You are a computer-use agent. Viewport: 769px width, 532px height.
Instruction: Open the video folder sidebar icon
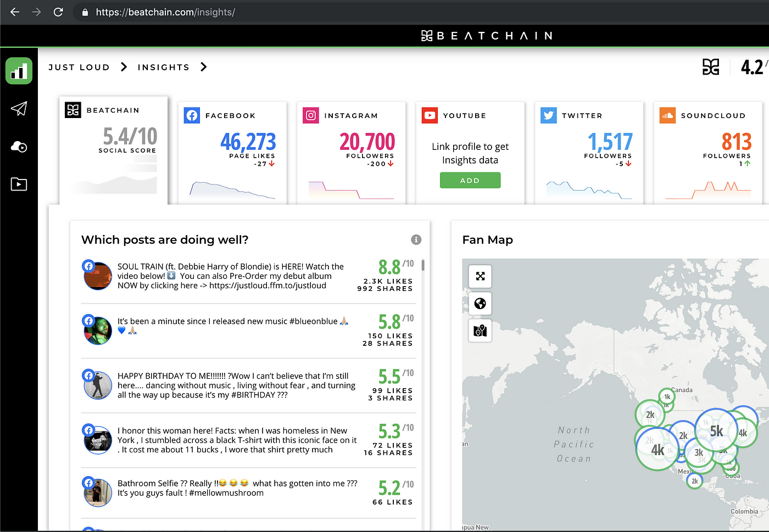[19, 184]
